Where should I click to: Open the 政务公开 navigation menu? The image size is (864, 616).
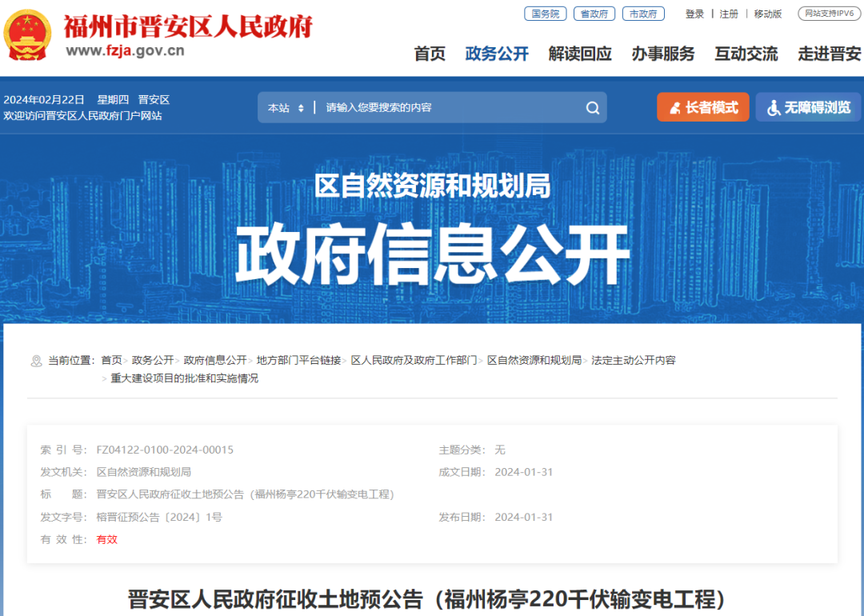tap(497, 54)
